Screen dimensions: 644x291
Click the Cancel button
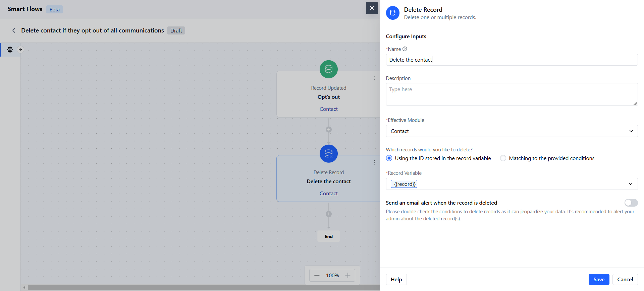[x=625, y=279]
